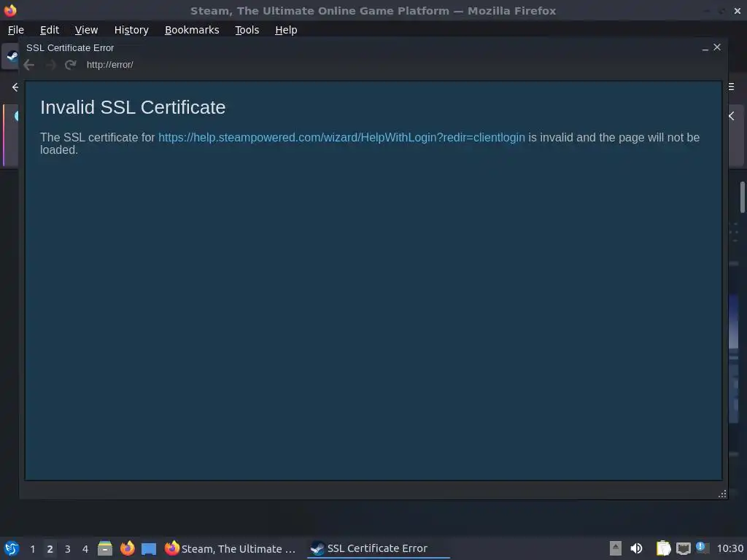Switch to workspace 3
Screen dimensions: 747x560
[x=67, y=549]
